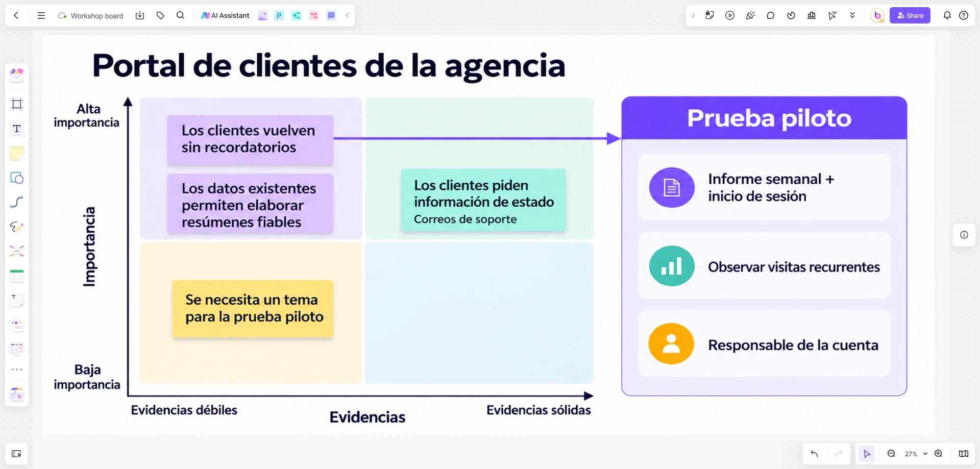
Task: Open the tag icon next to export
Action: pyautogui.click(x=160, y=15)
